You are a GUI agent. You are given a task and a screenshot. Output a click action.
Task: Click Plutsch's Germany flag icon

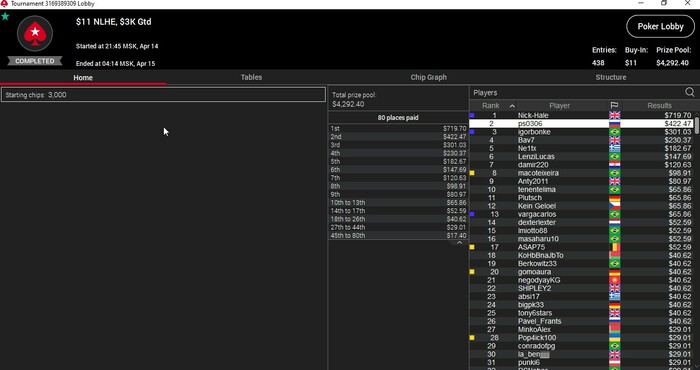coord(615,198)
